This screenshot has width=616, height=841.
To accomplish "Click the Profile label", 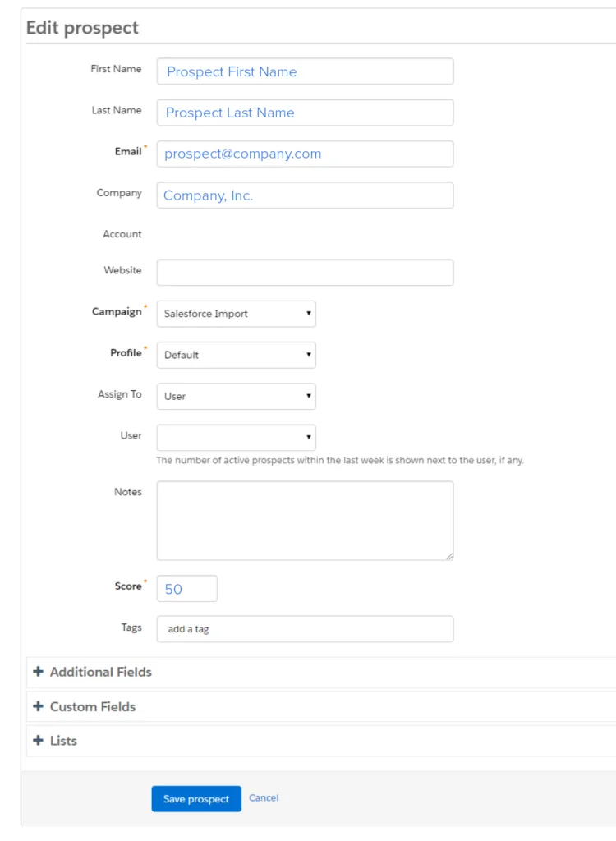I will pyautogui.click(x=126, y=353).
